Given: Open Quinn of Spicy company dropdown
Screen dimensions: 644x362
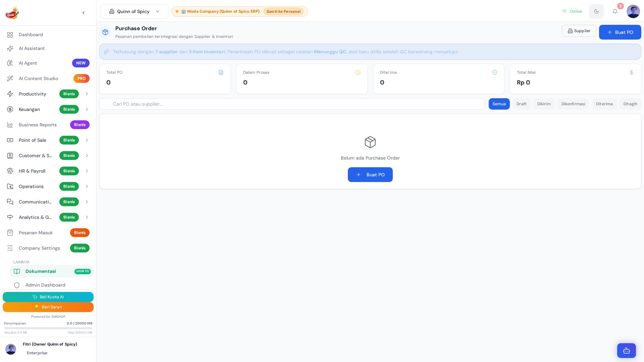Looking at the screenshot, I should (x=135, y=11).
